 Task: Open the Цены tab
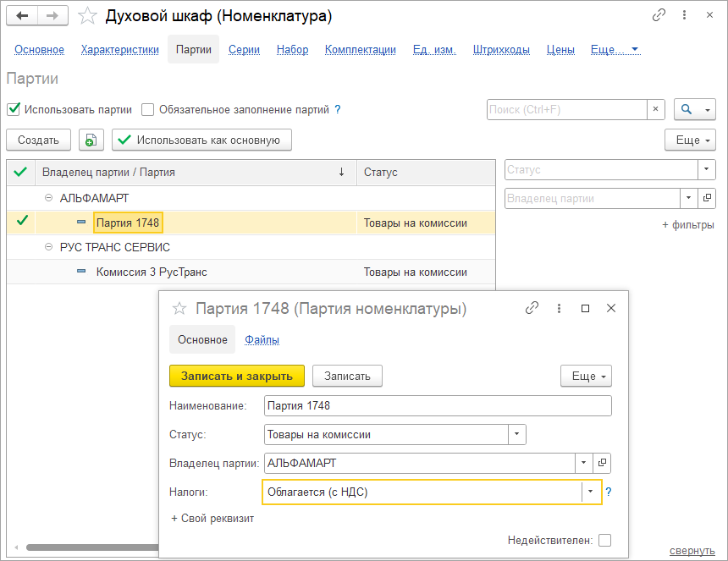(560, 49)
